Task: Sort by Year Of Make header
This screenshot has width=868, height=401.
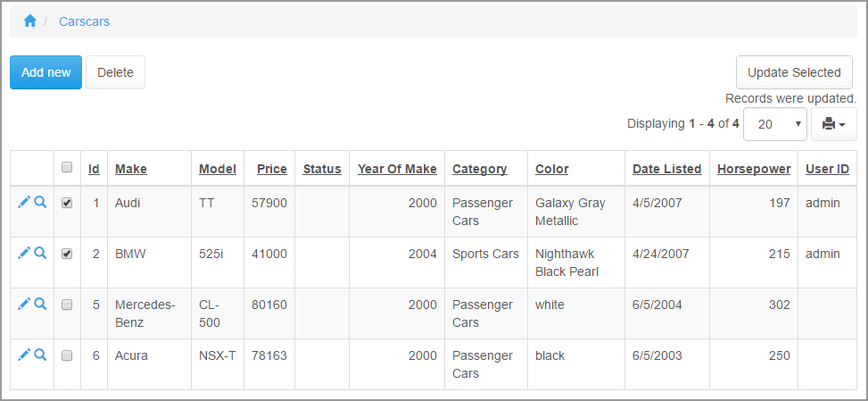Action: (397, 169)
